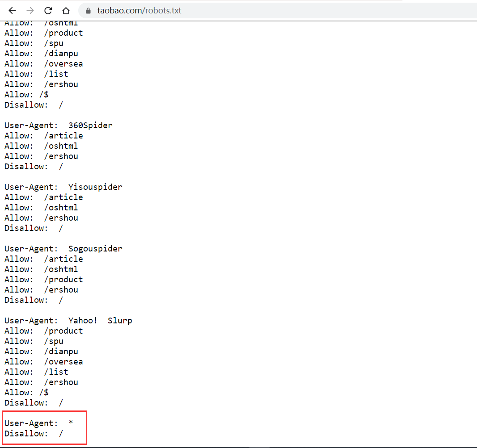This screenshot has width=477, height=448.
Task: Open the browser home page icon
Action: 66,11
